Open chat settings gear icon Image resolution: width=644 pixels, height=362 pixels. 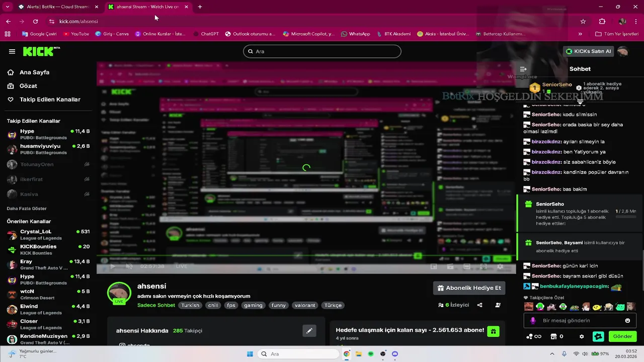coord(582,336)
